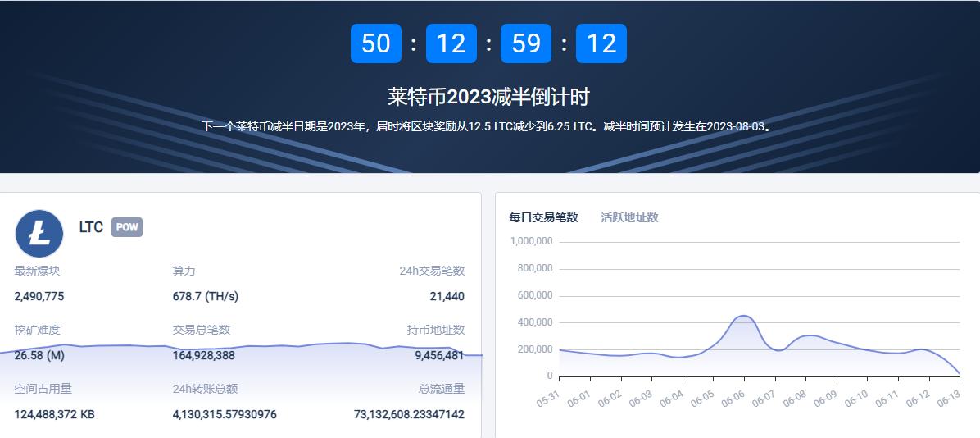Switch to the 活跃地址数 chart tab

pos(629,217)
